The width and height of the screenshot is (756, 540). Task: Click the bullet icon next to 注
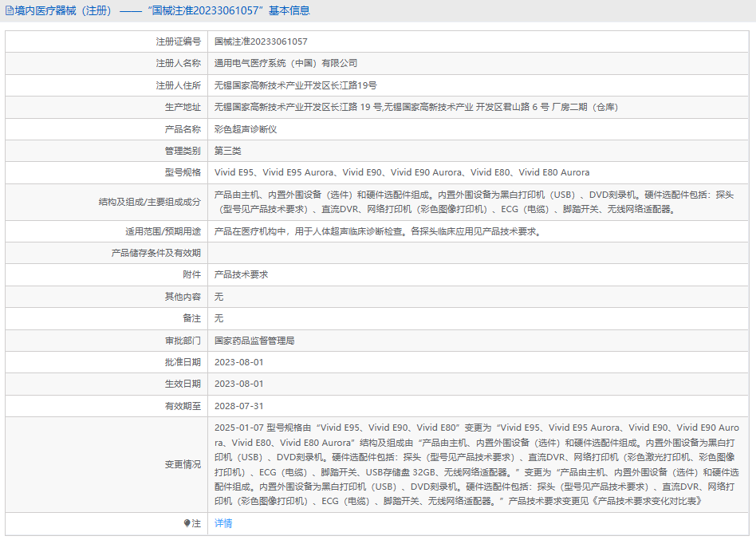(187, 524)
